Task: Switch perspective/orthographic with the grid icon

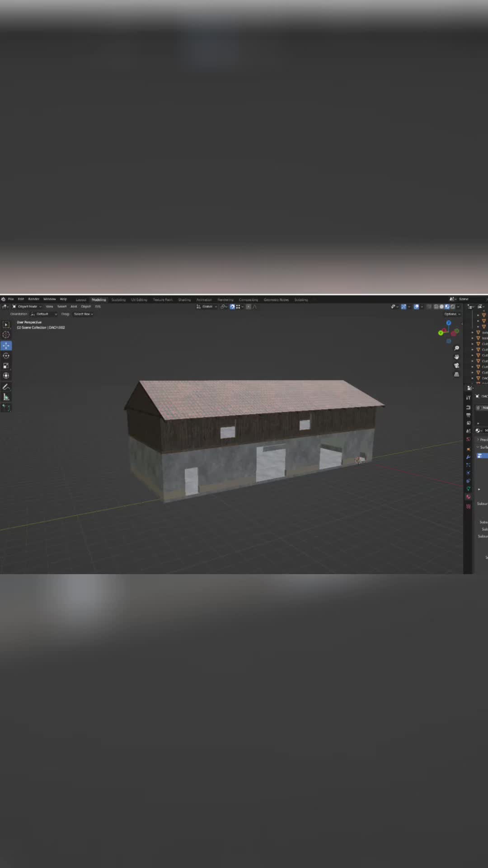Action: [456, 374]
